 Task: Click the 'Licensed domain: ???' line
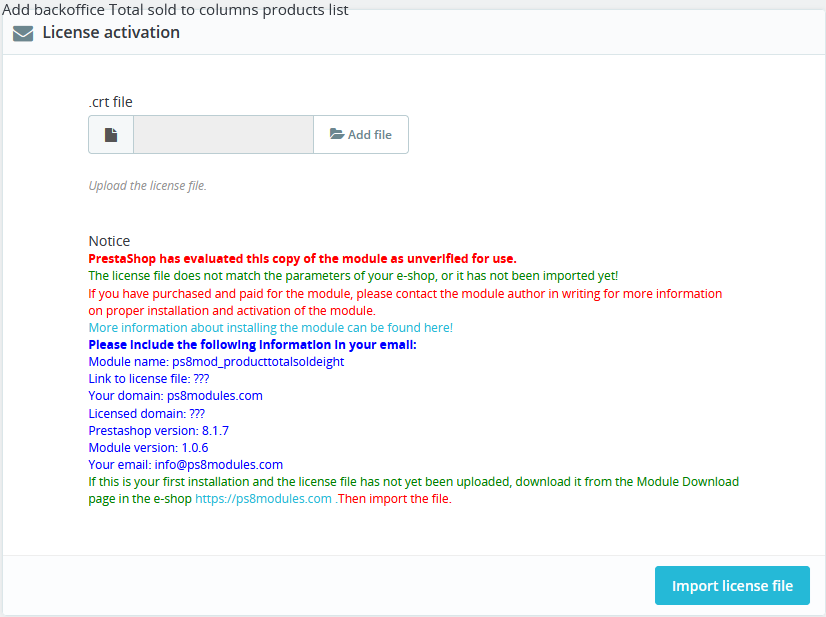[x=146, y=414]
